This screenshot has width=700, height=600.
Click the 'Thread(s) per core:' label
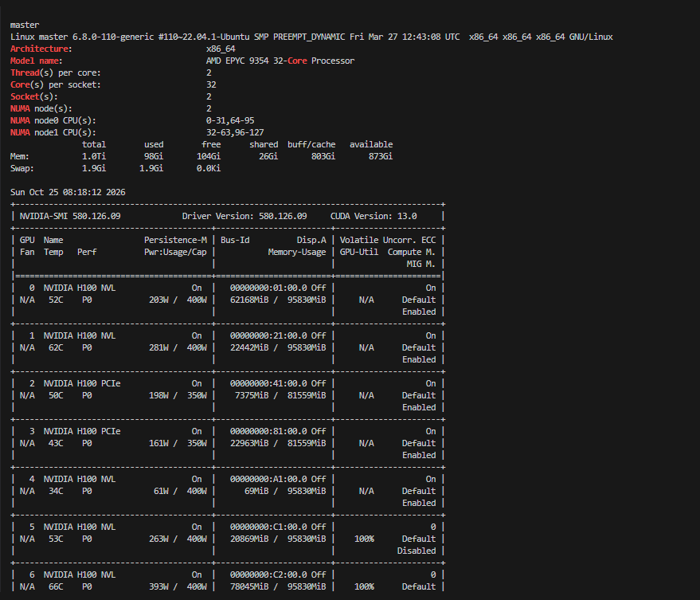56,73
